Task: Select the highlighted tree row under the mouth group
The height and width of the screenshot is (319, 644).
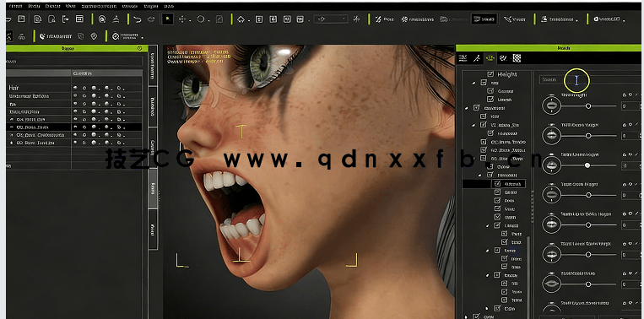Action: point(494,183)
